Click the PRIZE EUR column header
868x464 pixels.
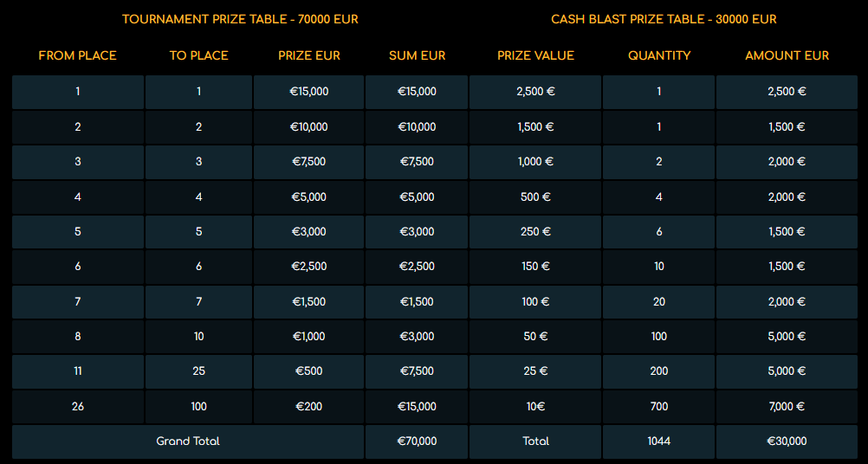coord(309,55)
